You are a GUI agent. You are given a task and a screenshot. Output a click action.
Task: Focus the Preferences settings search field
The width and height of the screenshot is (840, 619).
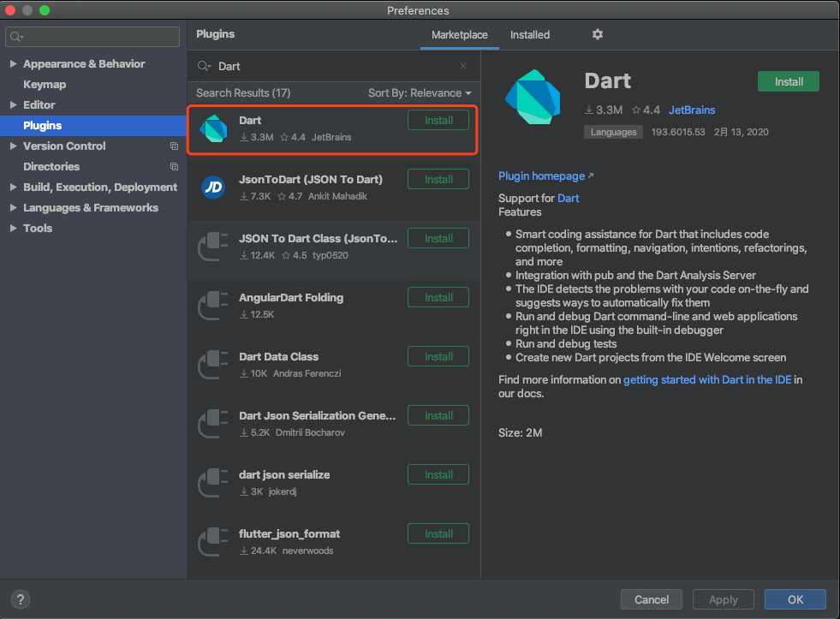pos(92,37)
